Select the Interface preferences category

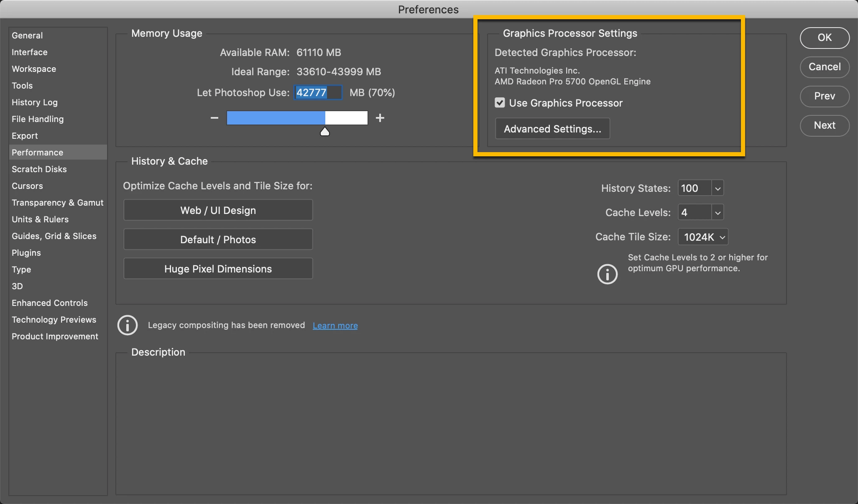click(x=30, y=52)
